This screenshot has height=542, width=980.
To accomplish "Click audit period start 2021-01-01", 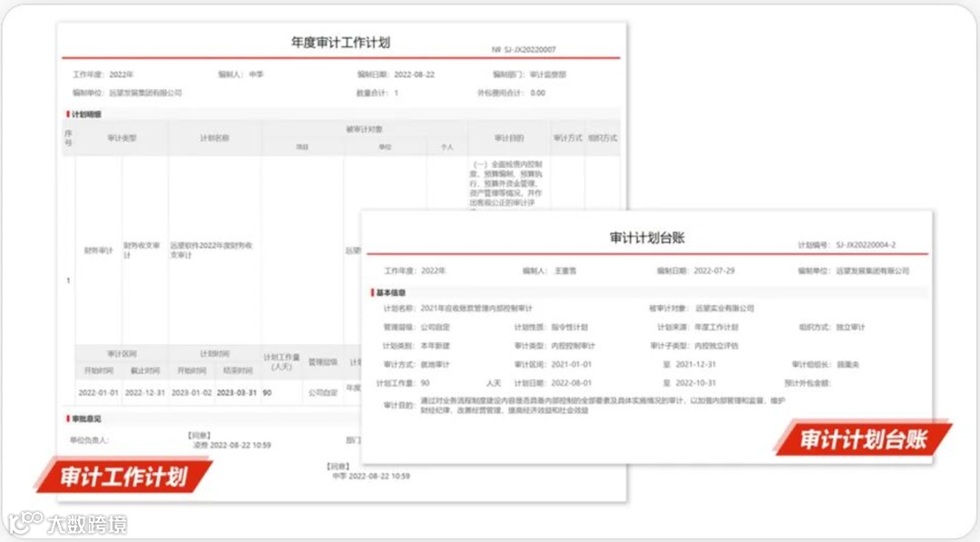I will point(572,365).
